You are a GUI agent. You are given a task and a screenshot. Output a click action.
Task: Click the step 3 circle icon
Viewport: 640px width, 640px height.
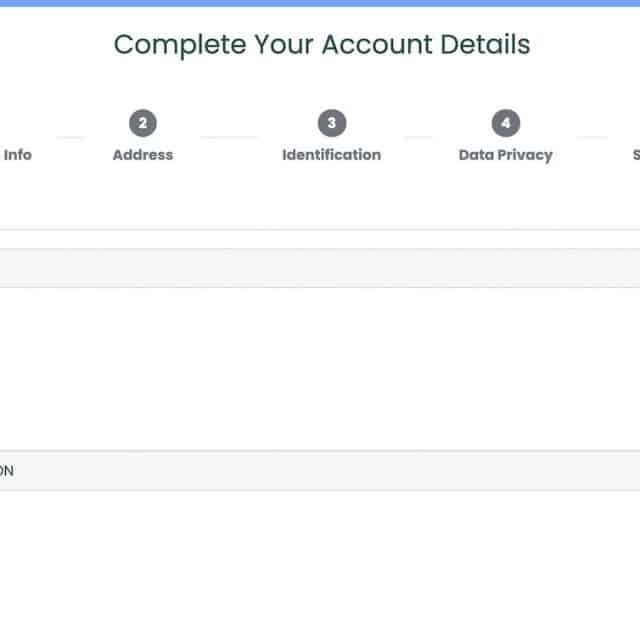click(x=331, y=123)
